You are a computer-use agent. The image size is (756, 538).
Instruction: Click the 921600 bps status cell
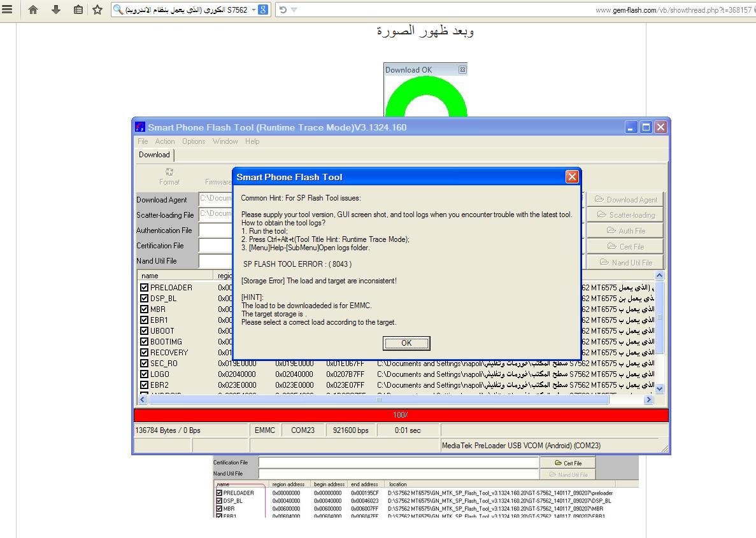(x=350, y=430)
